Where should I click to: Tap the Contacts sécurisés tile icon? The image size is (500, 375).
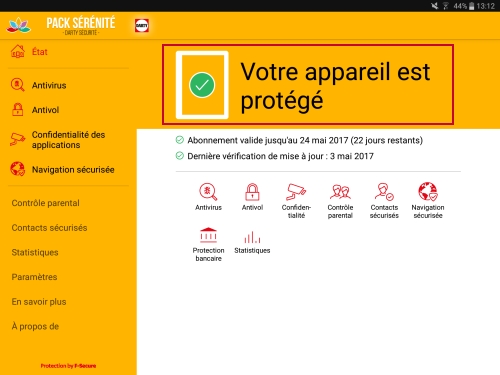point(384,192)
